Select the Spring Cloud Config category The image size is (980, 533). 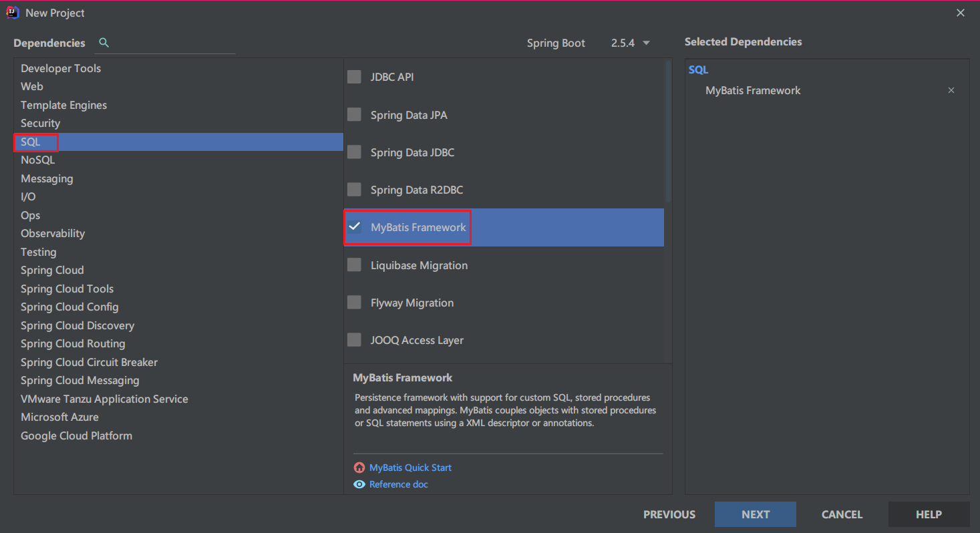pos(178,307)
